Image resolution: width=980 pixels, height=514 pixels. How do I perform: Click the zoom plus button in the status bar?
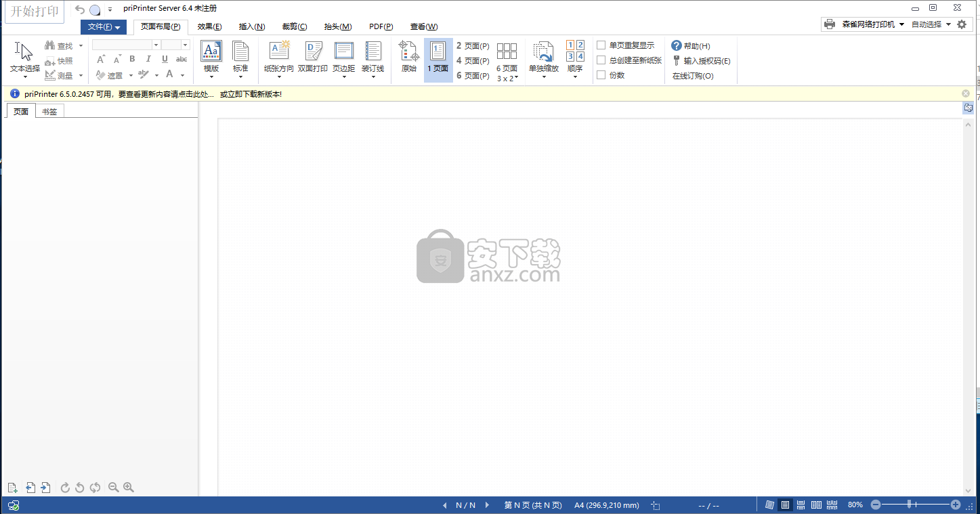point(956,505)
